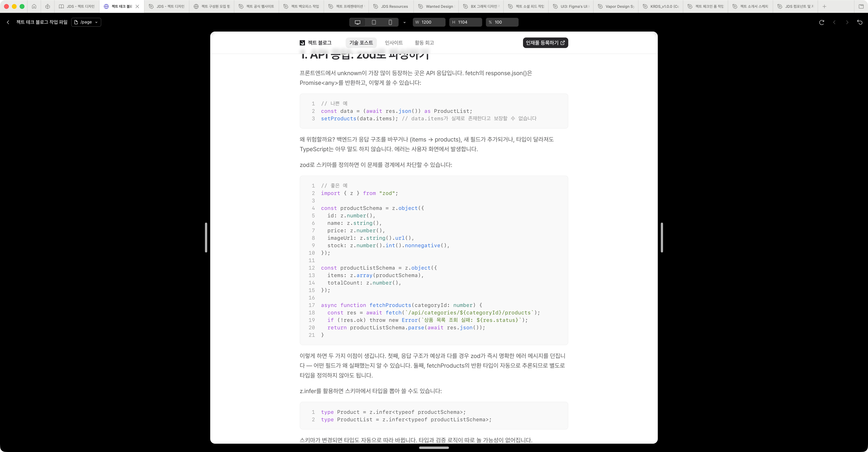Select desktop device preview
The image size is (868, 452).
point(358,22)
